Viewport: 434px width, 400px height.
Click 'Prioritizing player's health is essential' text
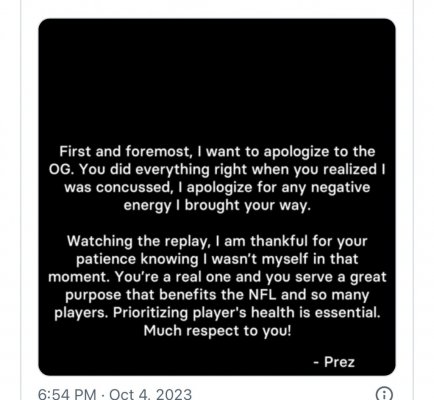[x=247, y=313]
